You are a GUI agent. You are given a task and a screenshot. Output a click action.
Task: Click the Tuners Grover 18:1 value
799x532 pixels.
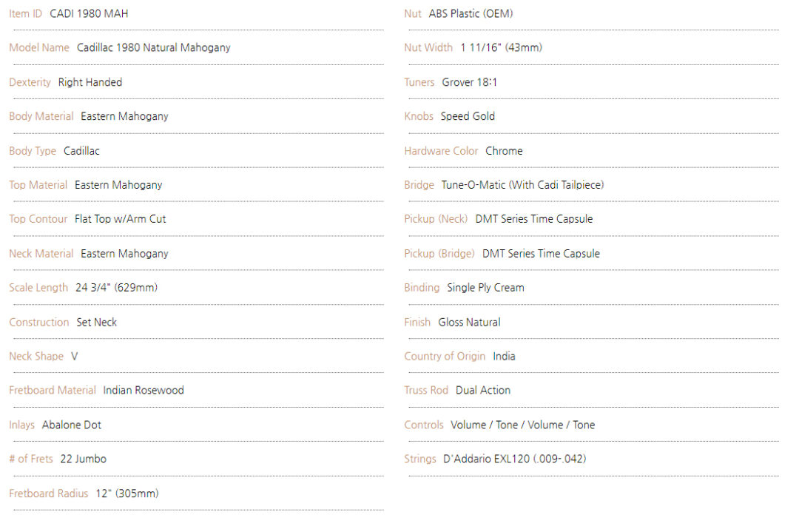(x=469, y=83)
